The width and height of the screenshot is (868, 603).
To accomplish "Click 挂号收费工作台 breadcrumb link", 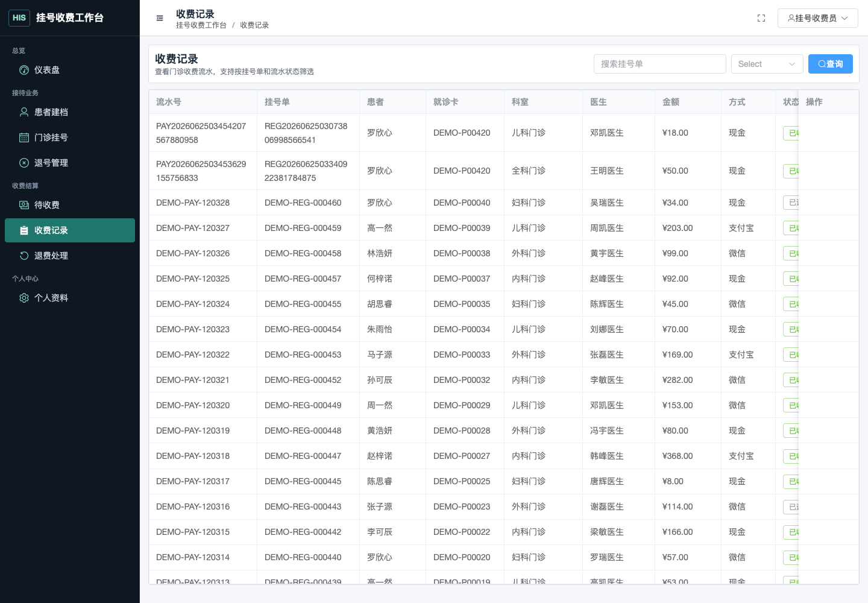I will [201, 25].
